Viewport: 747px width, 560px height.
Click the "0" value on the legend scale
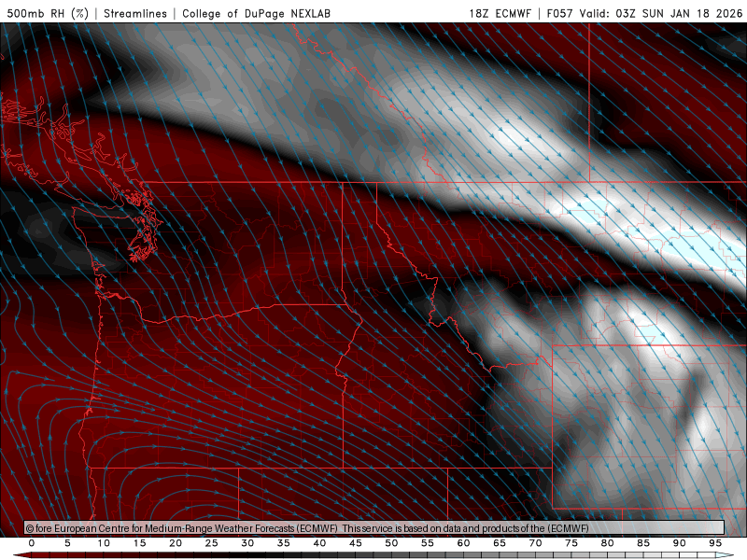(x=32, y=543)
